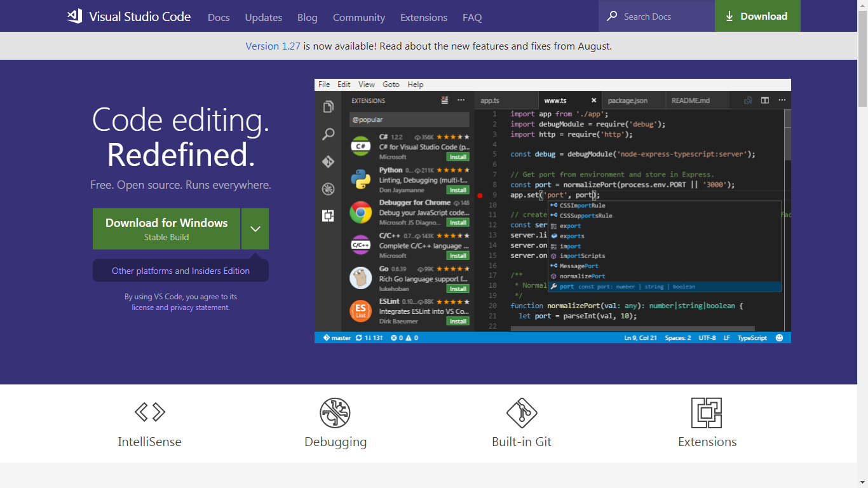Open the license and privacy statement link
Image resolution: width=868 pixels, height=488 pixels.
pyautogui.click(x=180, y=308)
